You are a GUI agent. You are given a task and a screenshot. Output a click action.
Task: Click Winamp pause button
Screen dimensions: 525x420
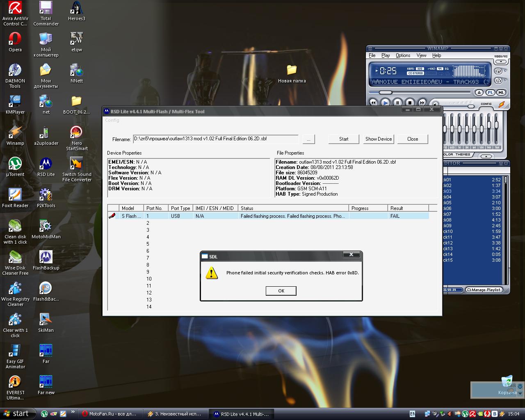(397, 103)
